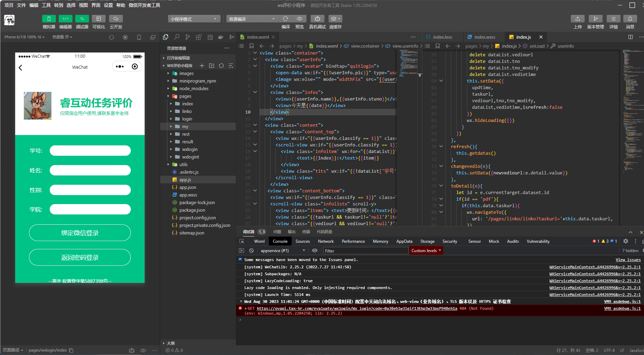The image size is (644, 355).
Task: Toggle the 热重载 hot reload dropdown
Action: coord(62,37)
